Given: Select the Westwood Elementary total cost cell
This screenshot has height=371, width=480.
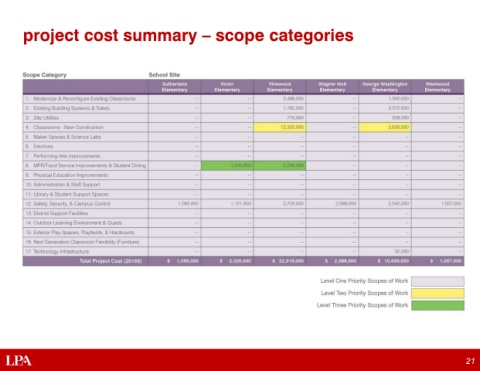Looking at the screenshot, I should pyautogui.click(x=438, y=261).
